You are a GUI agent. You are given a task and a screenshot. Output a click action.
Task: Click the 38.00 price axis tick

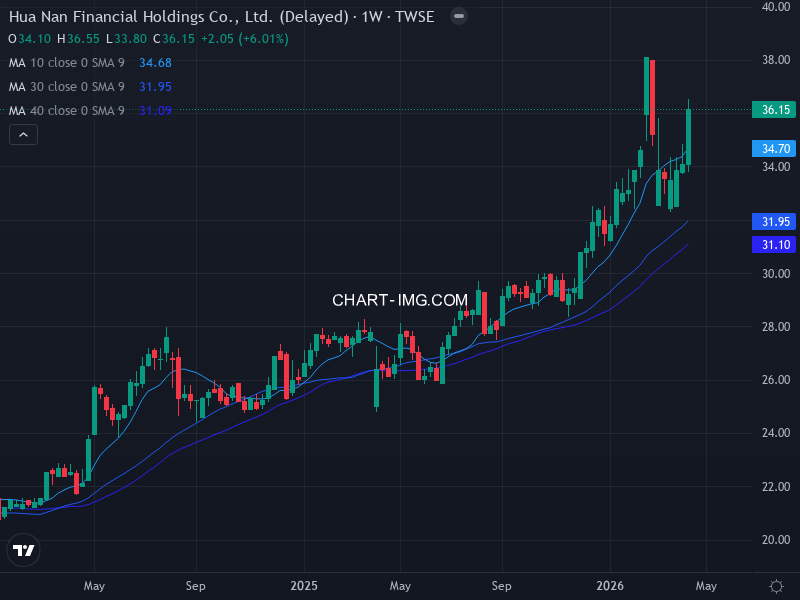point(776,60)
